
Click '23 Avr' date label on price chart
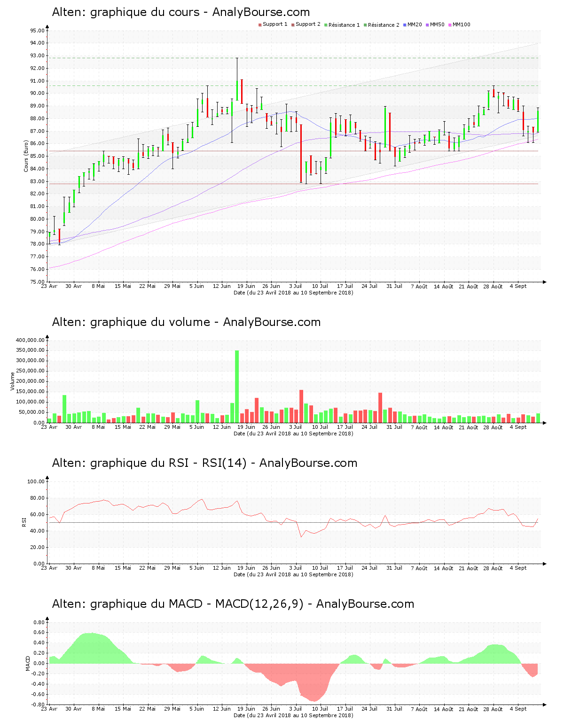pos(49,286)
